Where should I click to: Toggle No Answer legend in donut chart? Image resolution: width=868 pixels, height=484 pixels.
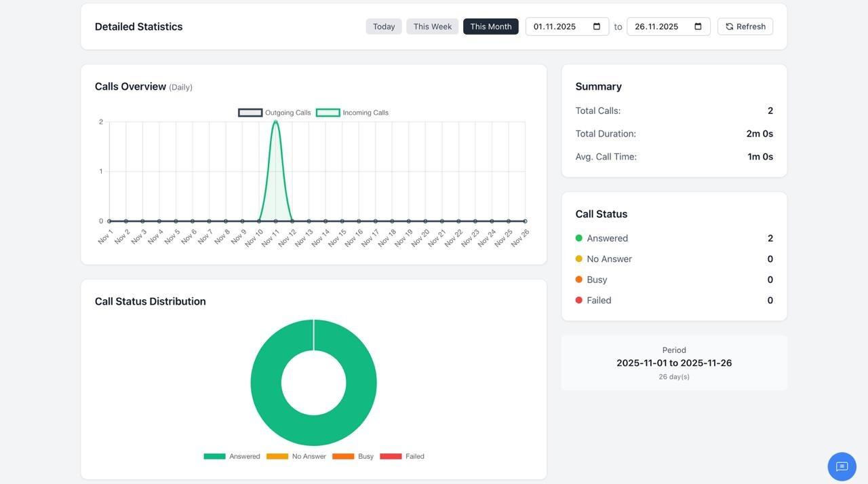(296, 456)
